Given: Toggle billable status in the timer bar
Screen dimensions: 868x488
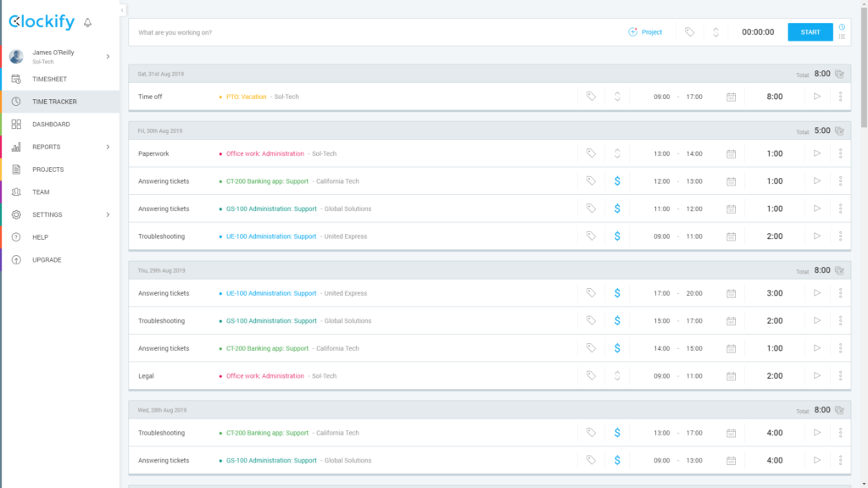Looking at the screenshot, I should pos(715,32).
